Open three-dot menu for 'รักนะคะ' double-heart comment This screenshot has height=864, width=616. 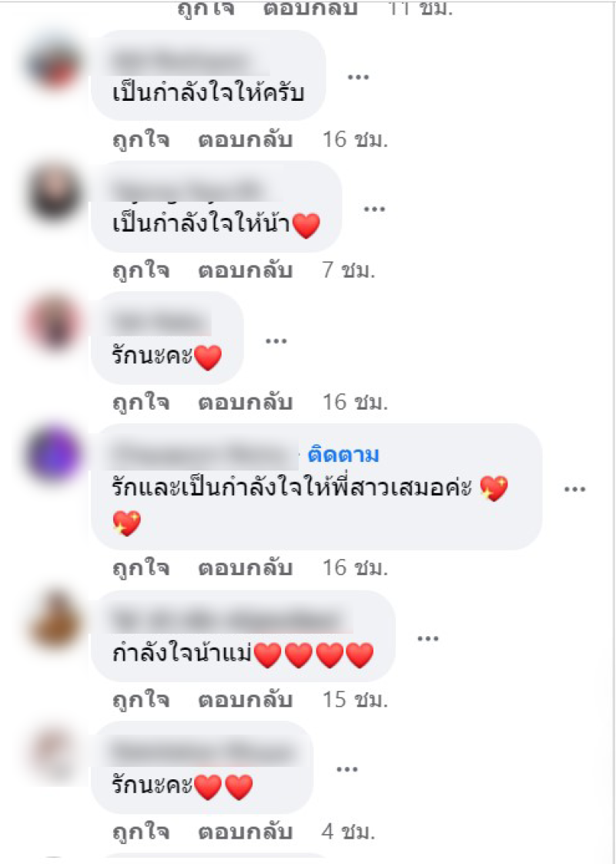(x=346, y=769)
